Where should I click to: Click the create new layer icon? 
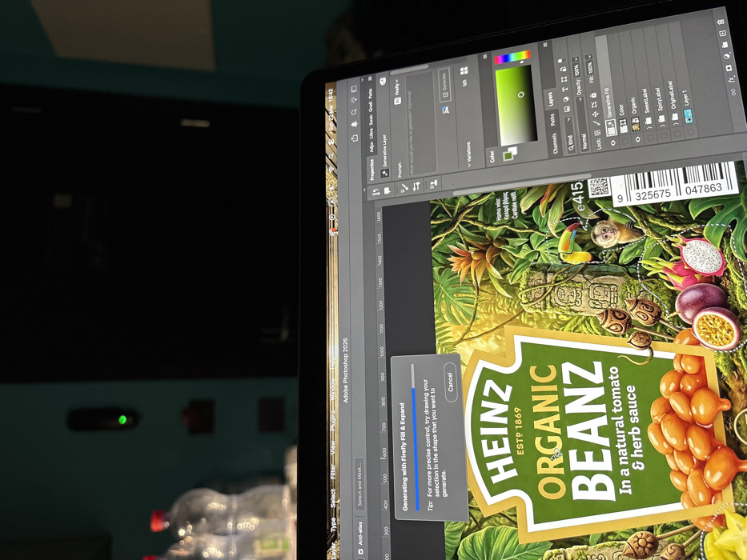723,34
